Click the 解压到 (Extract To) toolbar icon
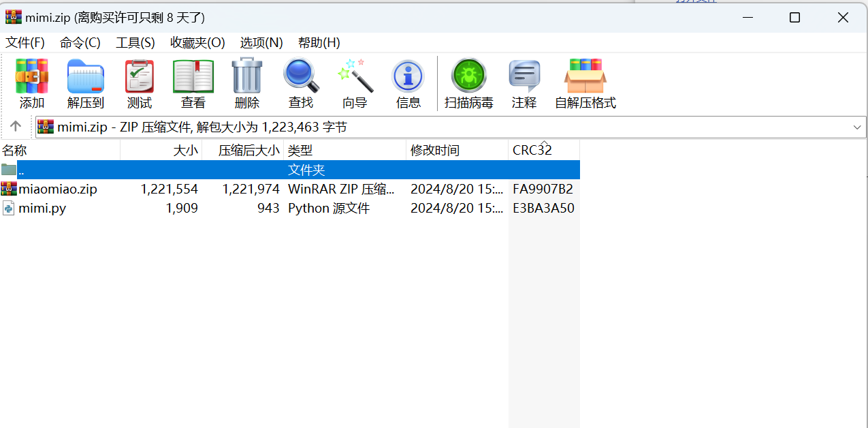Image resolution: width=868 pixels, height=428 pixels. [x=86, y=76]
